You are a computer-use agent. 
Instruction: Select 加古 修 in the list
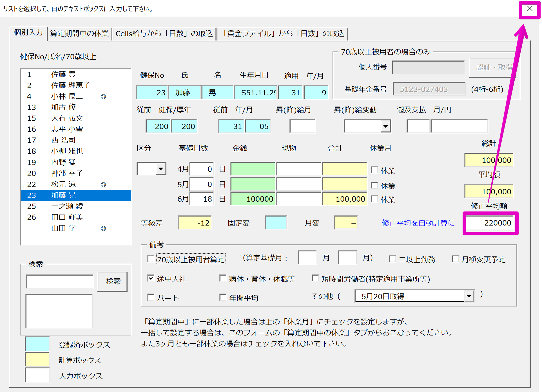[76, 107]
